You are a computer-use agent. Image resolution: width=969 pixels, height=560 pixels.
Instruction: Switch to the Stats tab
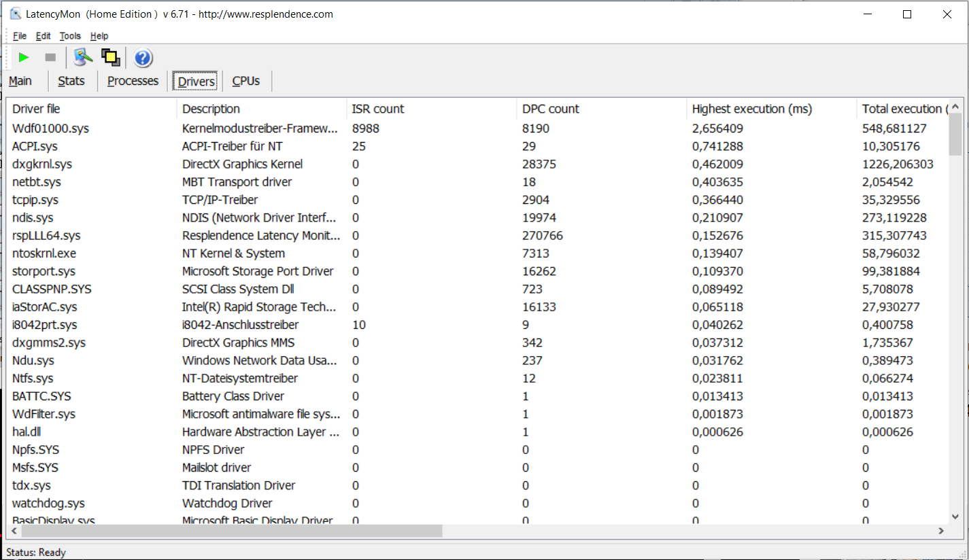point(71,81)
